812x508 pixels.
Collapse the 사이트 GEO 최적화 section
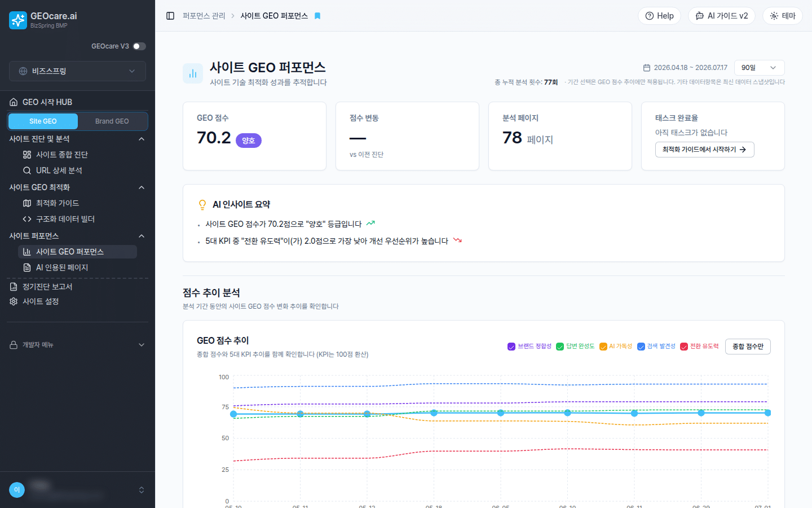pyautogui.click(x=142, y=187)
